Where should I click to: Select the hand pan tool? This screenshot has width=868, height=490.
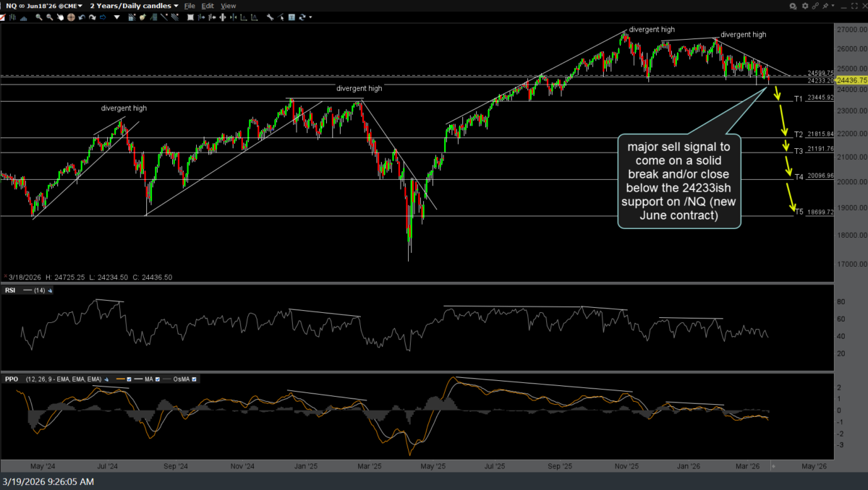tap(60, 17)
